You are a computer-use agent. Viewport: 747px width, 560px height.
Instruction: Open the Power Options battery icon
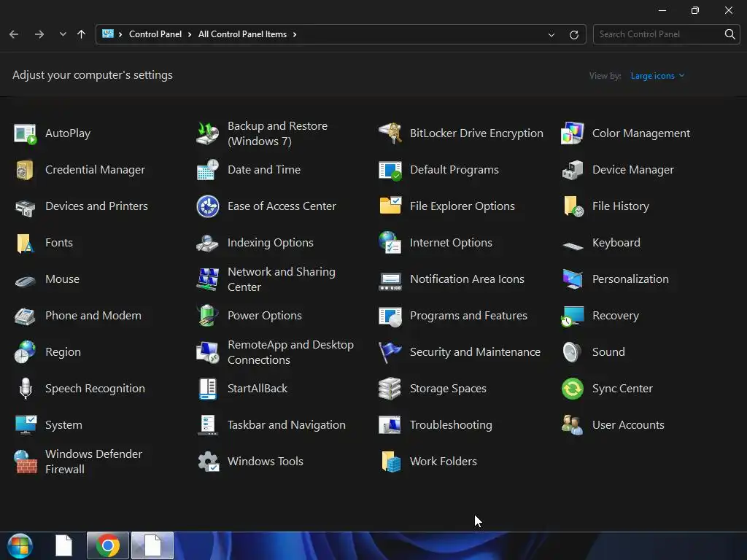click(208, 316)
